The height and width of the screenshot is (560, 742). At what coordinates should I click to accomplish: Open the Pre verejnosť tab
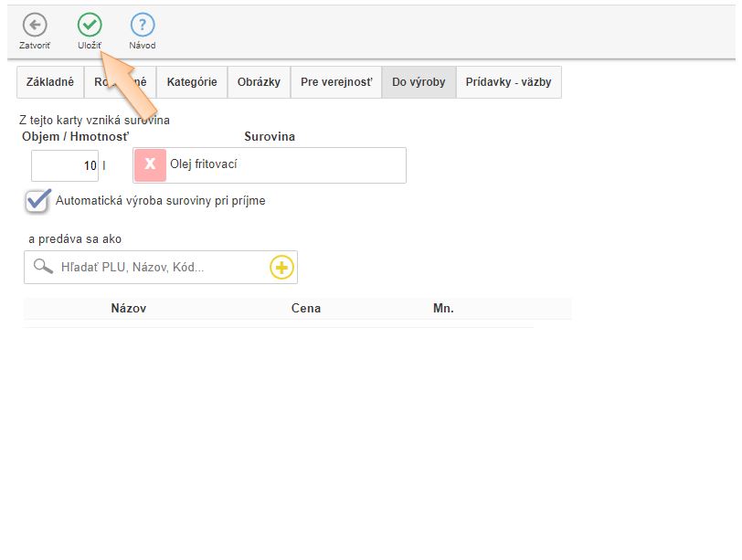[336, 82]
